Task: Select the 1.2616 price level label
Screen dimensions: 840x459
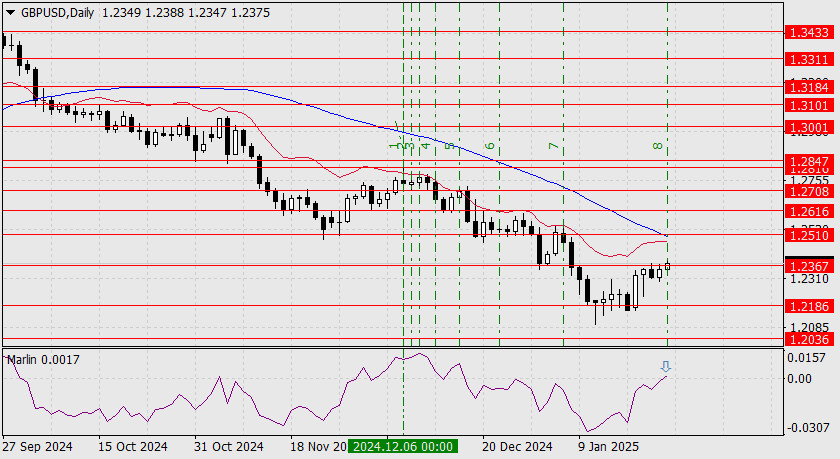Action: (809, 212)
